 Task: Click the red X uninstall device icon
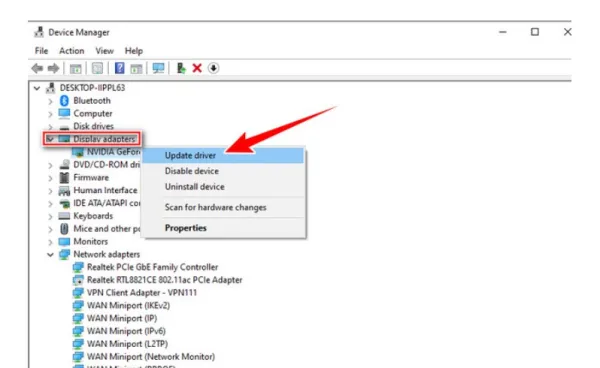click(197, 68)
